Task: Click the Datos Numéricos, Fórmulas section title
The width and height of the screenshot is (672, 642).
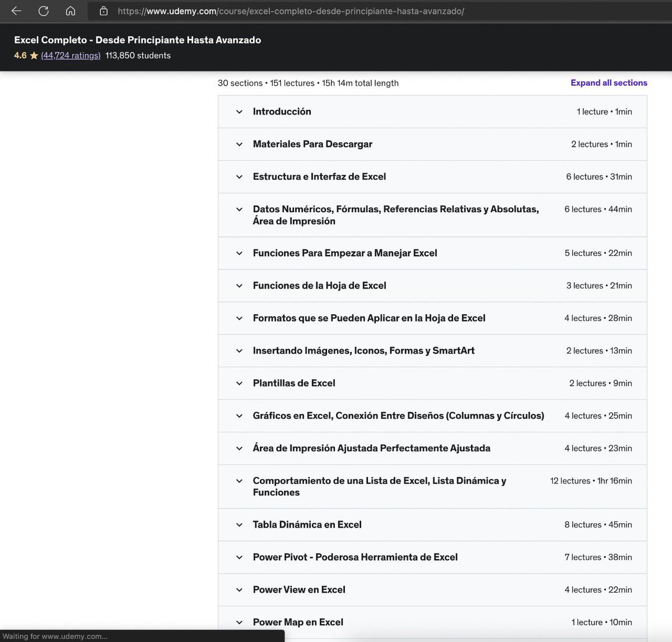Action: [396, 215]
